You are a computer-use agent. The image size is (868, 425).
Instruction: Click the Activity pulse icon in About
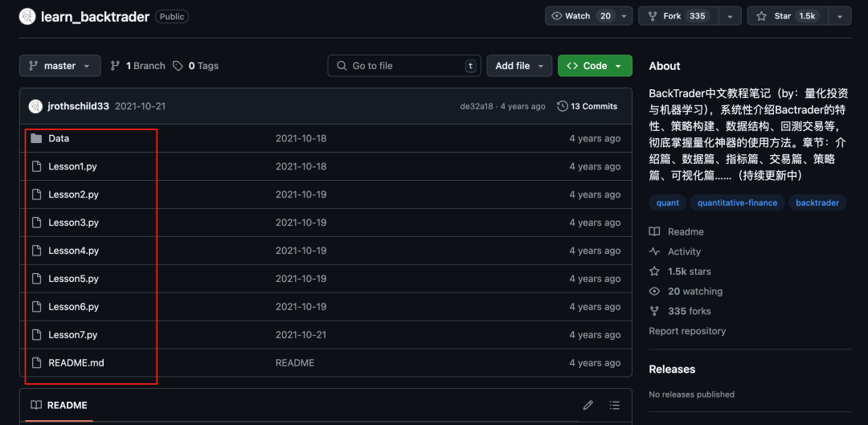[x=654, y=251]
